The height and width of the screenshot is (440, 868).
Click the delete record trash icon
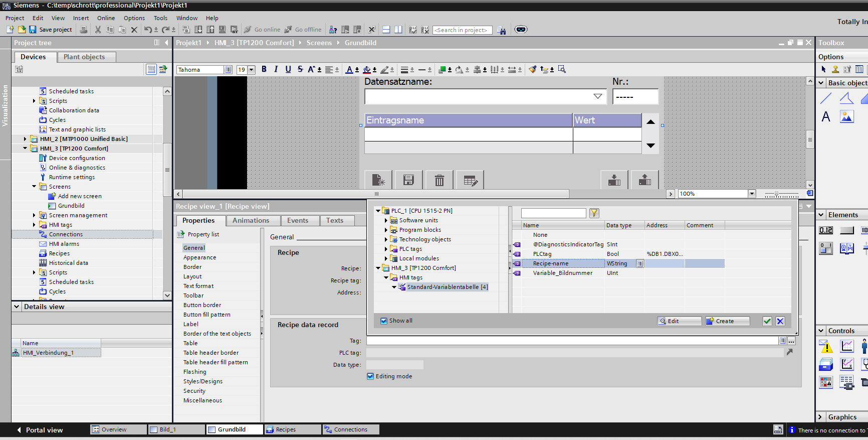coord(439,180)
